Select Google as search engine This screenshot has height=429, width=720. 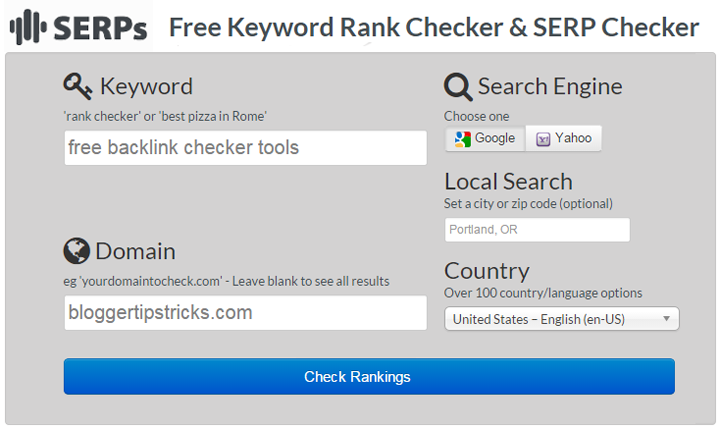[x=485, y=138]
